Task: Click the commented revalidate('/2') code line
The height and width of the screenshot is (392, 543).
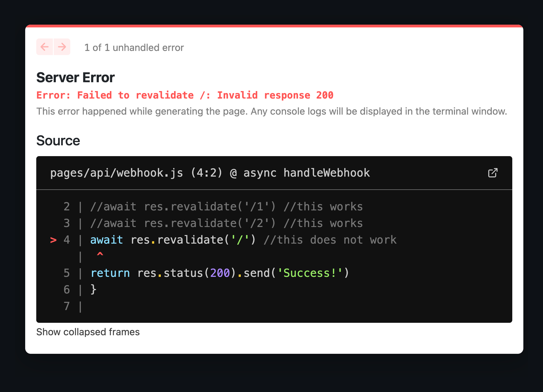Action: pos(226,223)
